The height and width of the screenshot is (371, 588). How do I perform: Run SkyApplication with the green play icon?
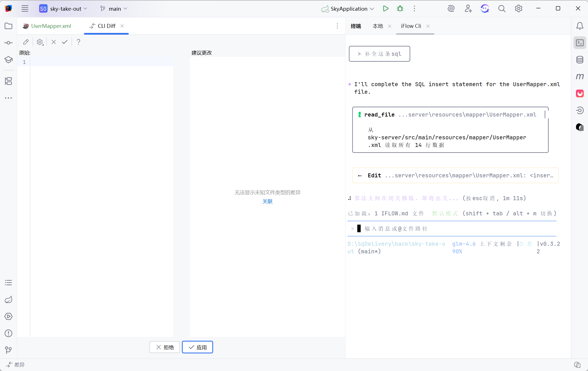pos(386,9)
